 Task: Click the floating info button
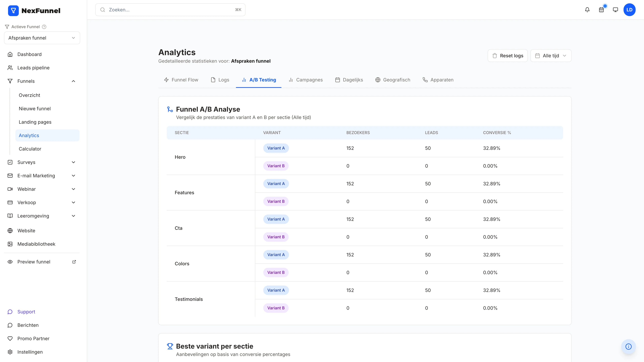coord(629,347)
